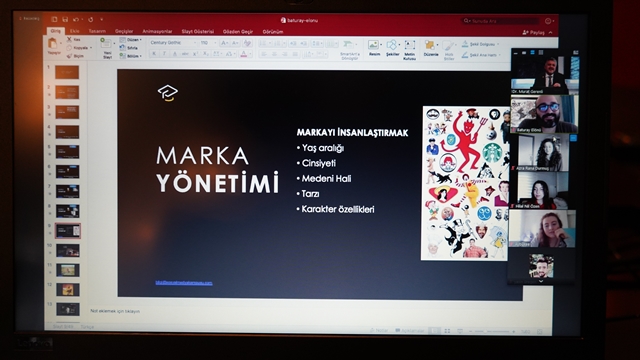
Task: Undo the last action in the title bar
Action: point(76,19)
